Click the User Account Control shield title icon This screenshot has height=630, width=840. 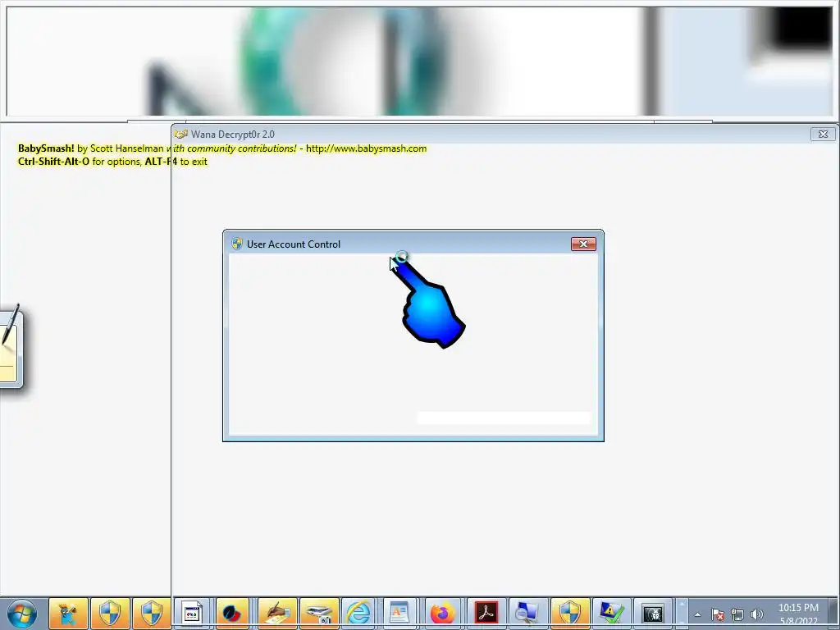click(237, 244)
